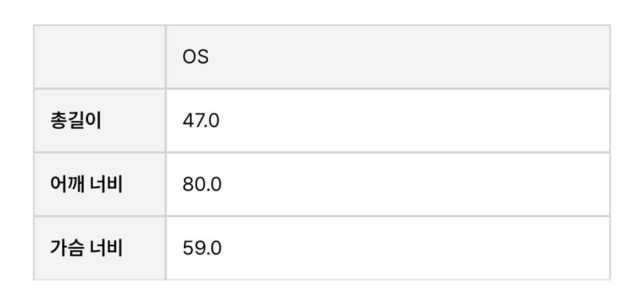The height and width of the screenshot is (307, 644).
Task: Select the 47.0 total length value
Action: pyautogui.click(x=200, y=121)
